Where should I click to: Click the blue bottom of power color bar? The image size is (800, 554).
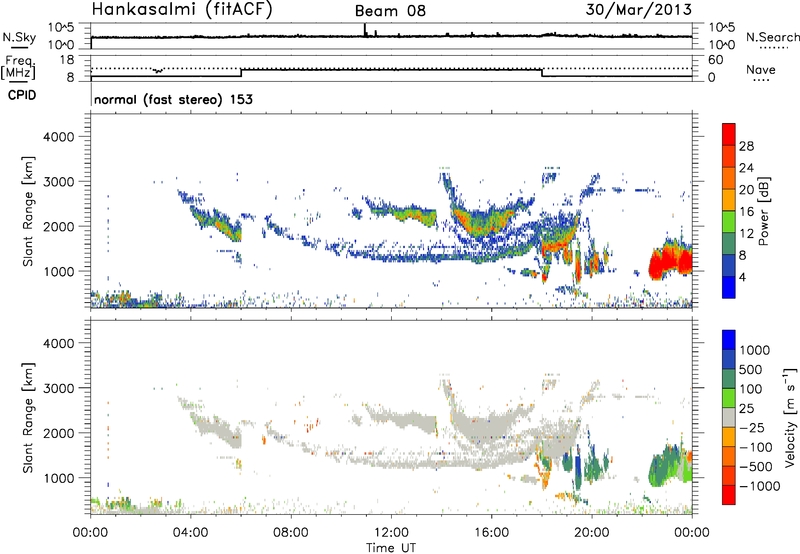[729, 288]
